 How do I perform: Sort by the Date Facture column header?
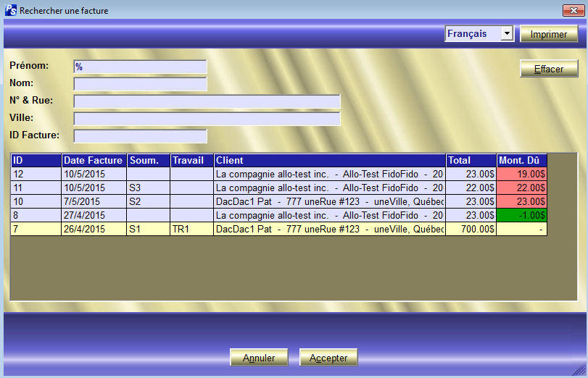[x=94, y=160]
